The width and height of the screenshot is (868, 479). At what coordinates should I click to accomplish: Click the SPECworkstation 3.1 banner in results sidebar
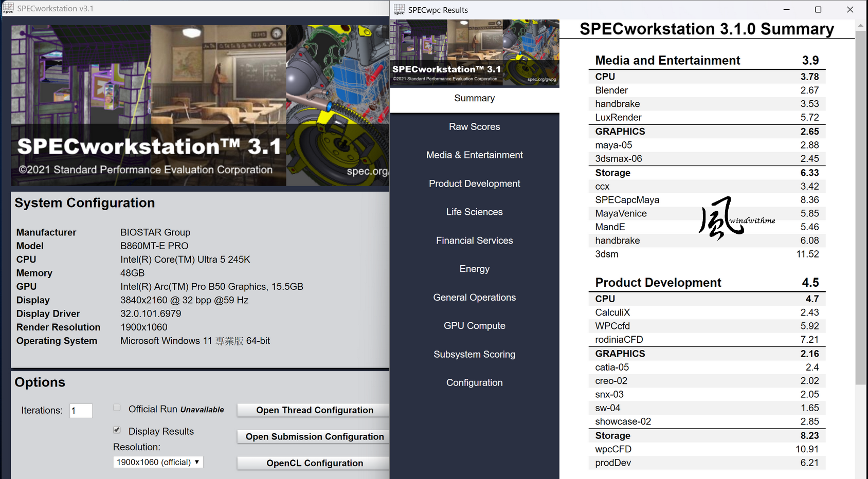pos(475,53)
